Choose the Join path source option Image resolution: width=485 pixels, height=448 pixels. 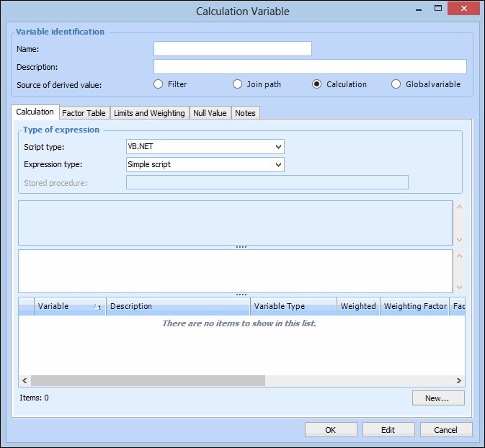click(x=238, y=84)
